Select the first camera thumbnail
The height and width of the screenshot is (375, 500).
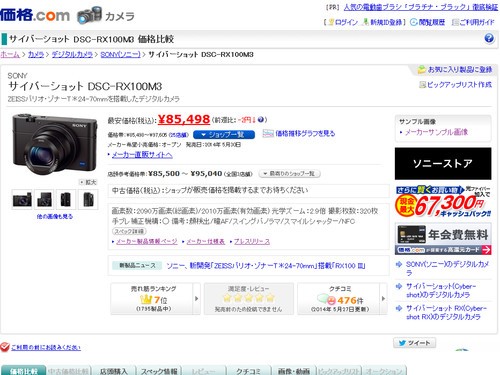pyautogui.click(x=22, y=199)
